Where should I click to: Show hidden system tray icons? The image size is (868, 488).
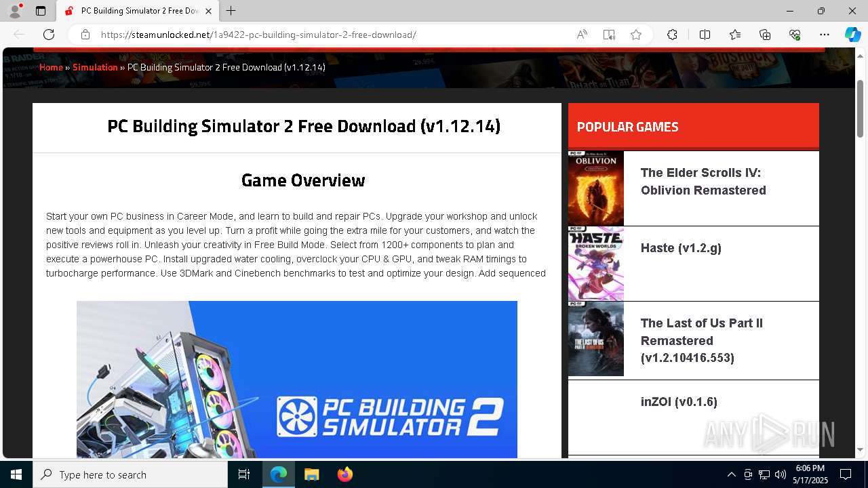point(731,474)
